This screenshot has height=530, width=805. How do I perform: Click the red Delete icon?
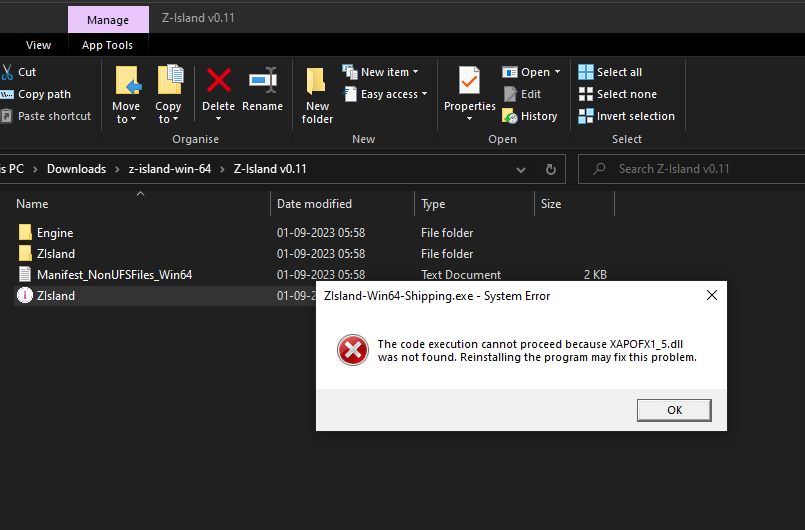219,81
